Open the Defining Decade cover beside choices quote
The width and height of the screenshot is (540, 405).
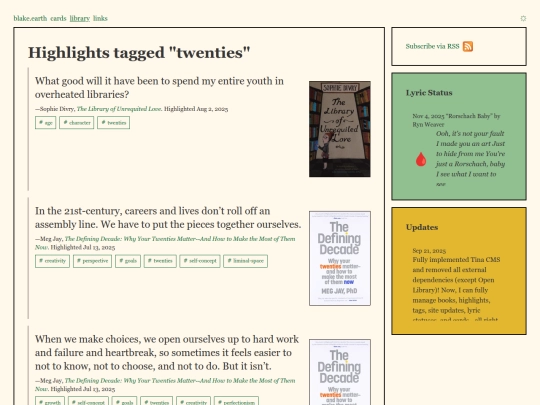[340, 372]
